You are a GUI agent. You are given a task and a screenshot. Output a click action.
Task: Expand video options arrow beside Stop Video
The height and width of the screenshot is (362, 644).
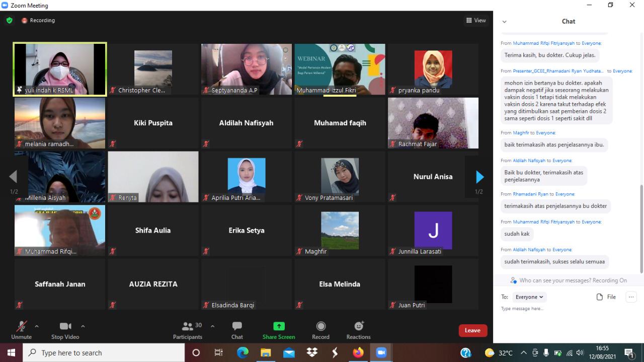point(83,326)
